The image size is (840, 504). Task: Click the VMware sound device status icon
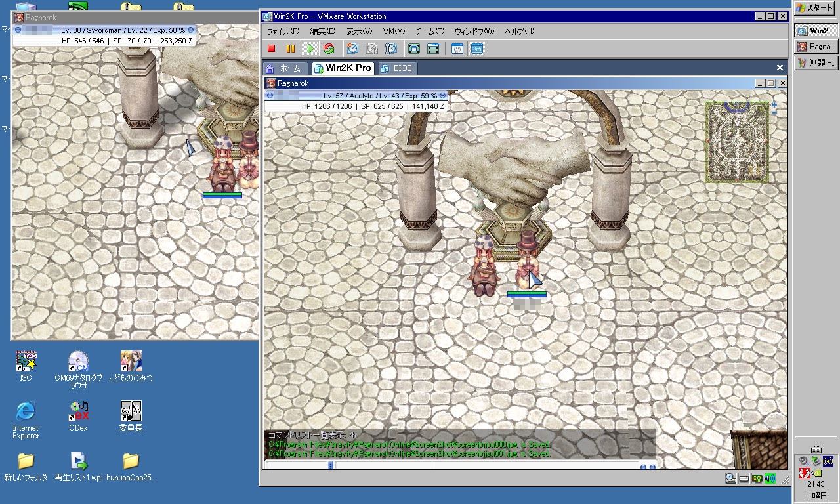click(x=769, y=478)
